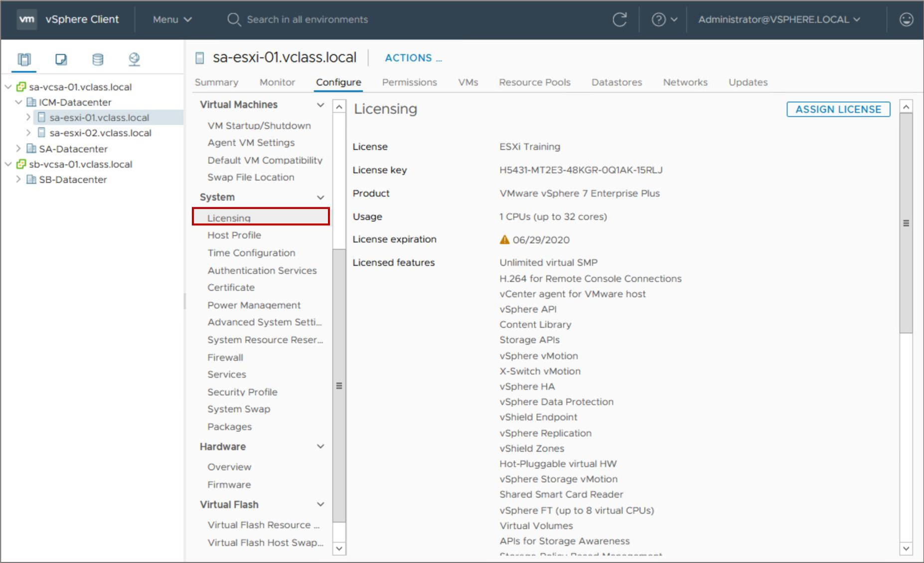Collapse sa-vcsa-01.vclass.local tree node
Screen dimensions: 924x563
click(x=8, y=87)
